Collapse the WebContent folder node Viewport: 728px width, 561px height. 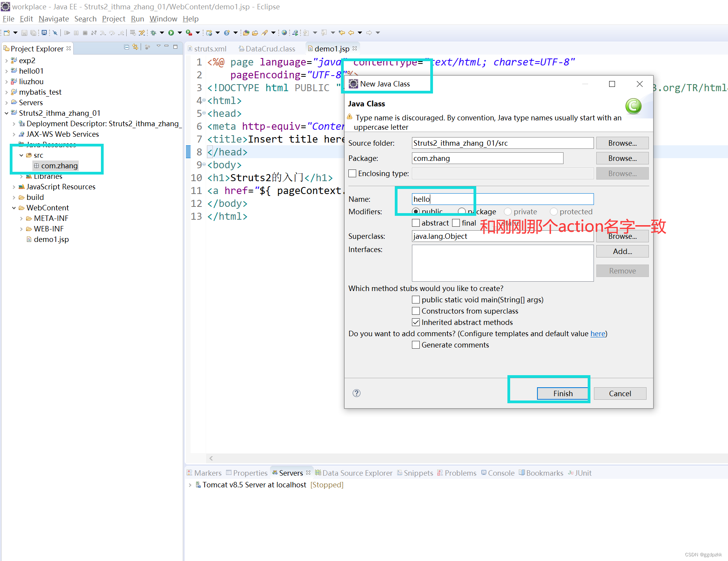click(14, 208)
